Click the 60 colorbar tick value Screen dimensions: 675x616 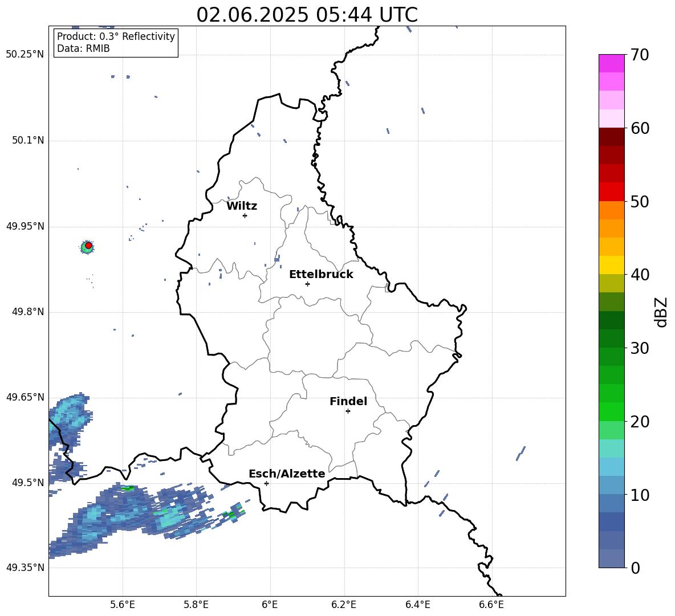pos(640,128)
